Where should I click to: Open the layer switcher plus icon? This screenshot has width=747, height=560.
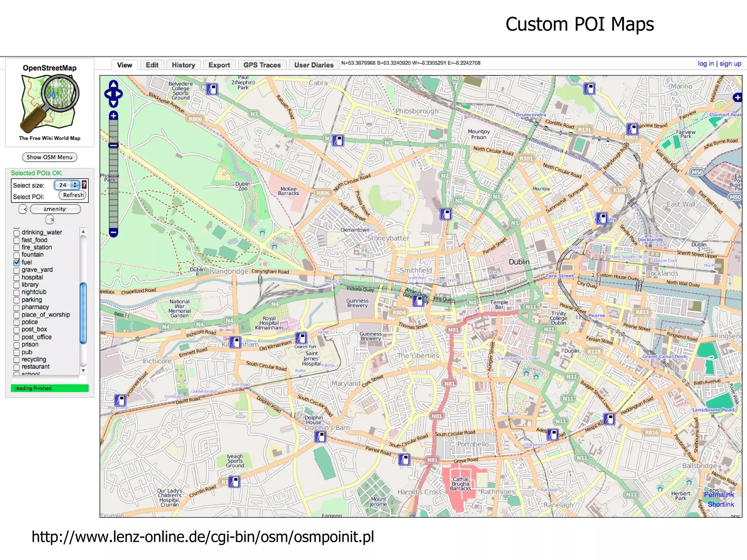[737, 97]
